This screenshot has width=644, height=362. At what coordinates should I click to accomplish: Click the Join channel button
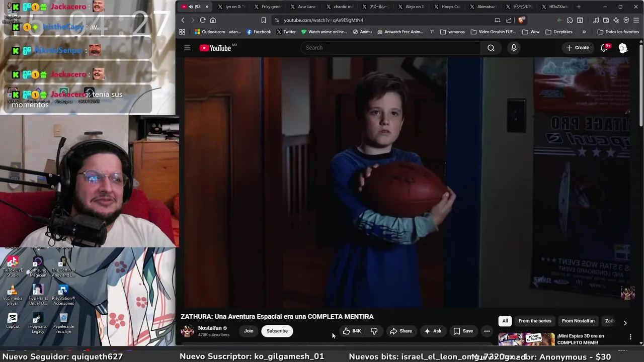tap(249, 331)
